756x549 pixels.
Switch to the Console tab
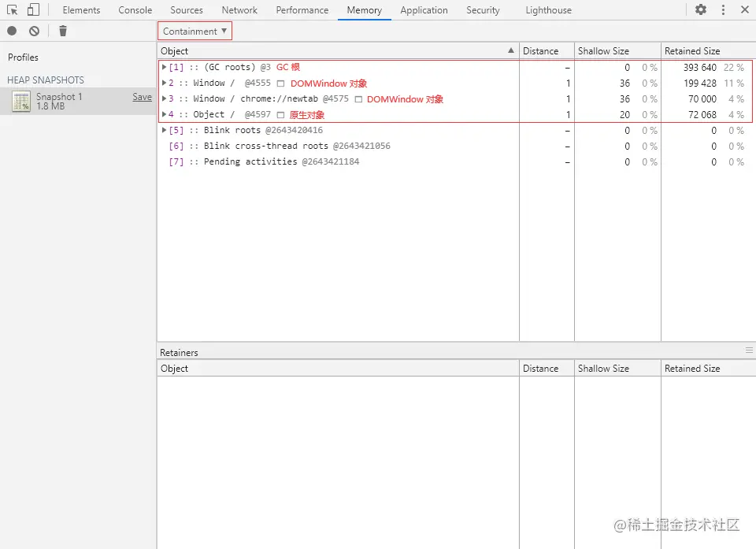[x=135, y=10]
